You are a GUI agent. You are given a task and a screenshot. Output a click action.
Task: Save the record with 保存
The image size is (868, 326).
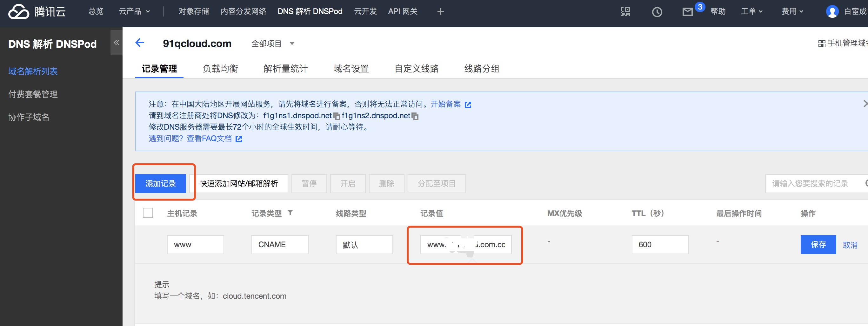818,244
